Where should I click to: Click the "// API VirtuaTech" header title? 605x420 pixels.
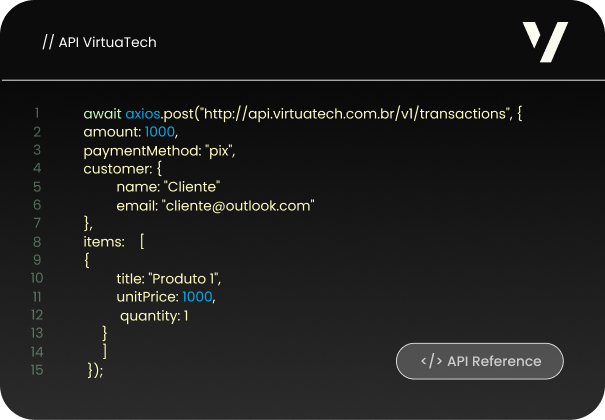pyautogui.click(x=99, y=42)
